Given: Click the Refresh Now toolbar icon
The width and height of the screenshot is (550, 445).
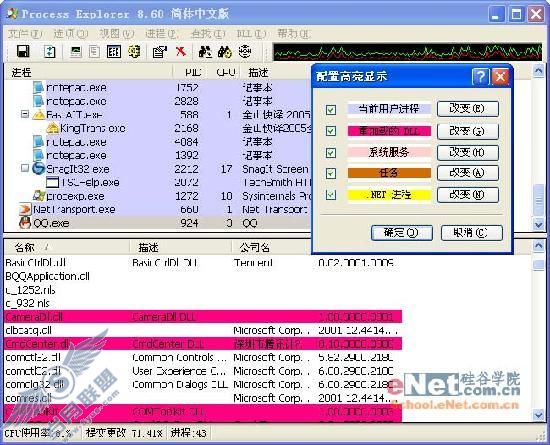Looking at the screenshot, I should click(x=49, y=52).
